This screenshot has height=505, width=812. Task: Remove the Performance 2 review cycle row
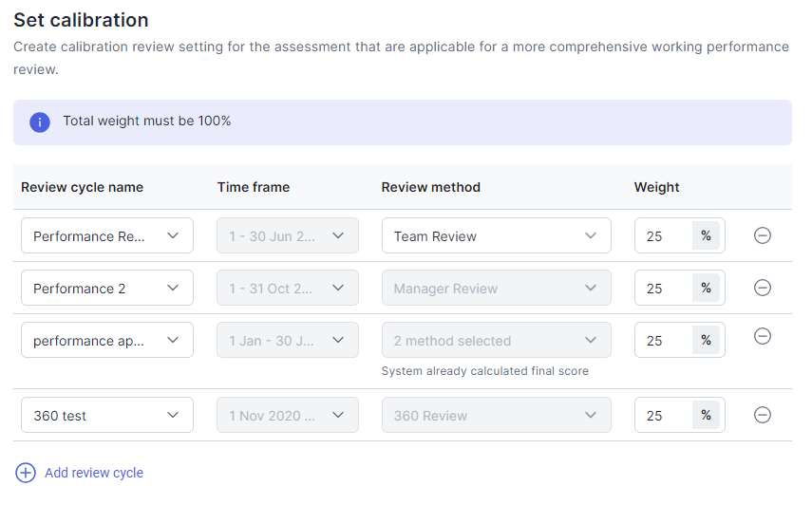tap(763, 288)
